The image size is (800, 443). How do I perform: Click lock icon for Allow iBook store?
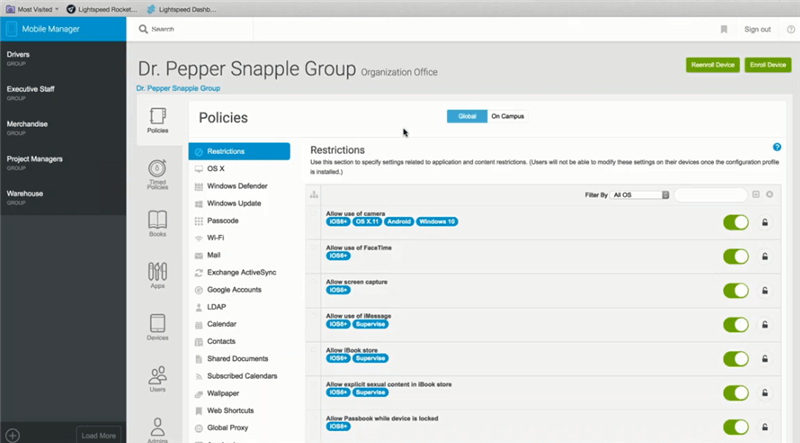765,359
